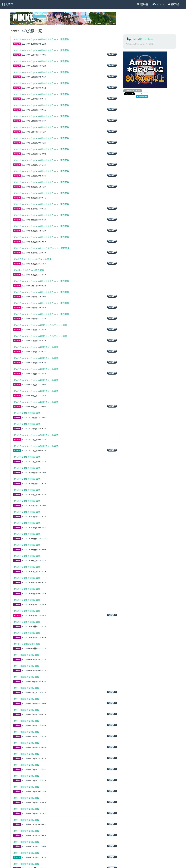Go to 同人楽市 site home logo

pyautogui.click(x=8, y=4)
